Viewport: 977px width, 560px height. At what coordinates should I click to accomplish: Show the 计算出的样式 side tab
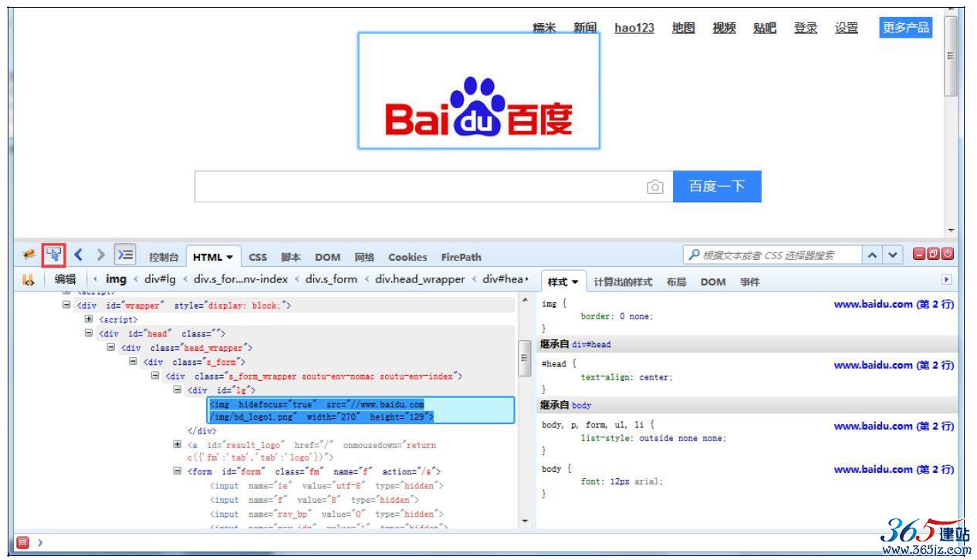(x=623, y=282)
